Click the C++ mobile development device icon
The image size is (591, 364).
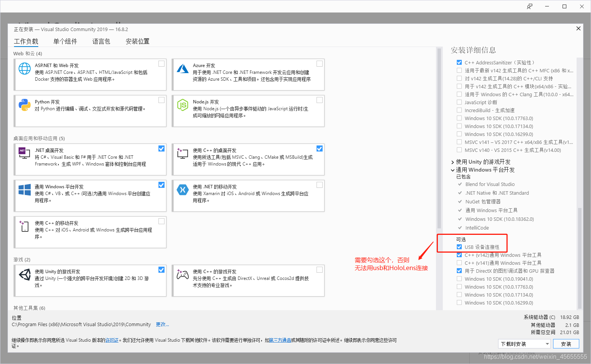[x=24, y=226]
